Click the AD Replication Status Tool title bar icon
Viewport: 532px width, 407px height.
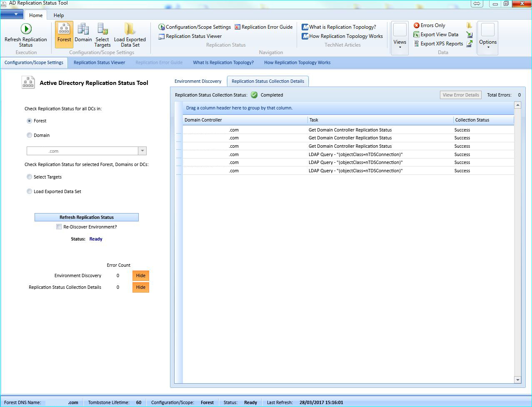3,3
